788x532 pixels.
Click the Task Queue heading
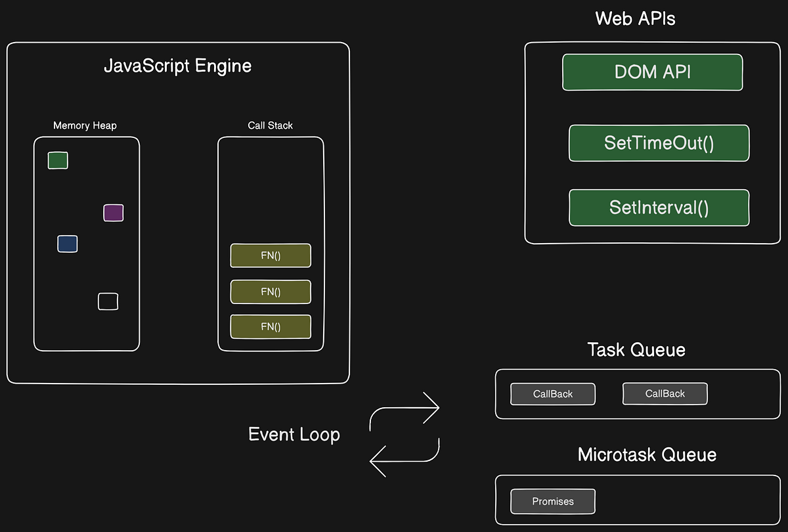click(x=636, y=349)
